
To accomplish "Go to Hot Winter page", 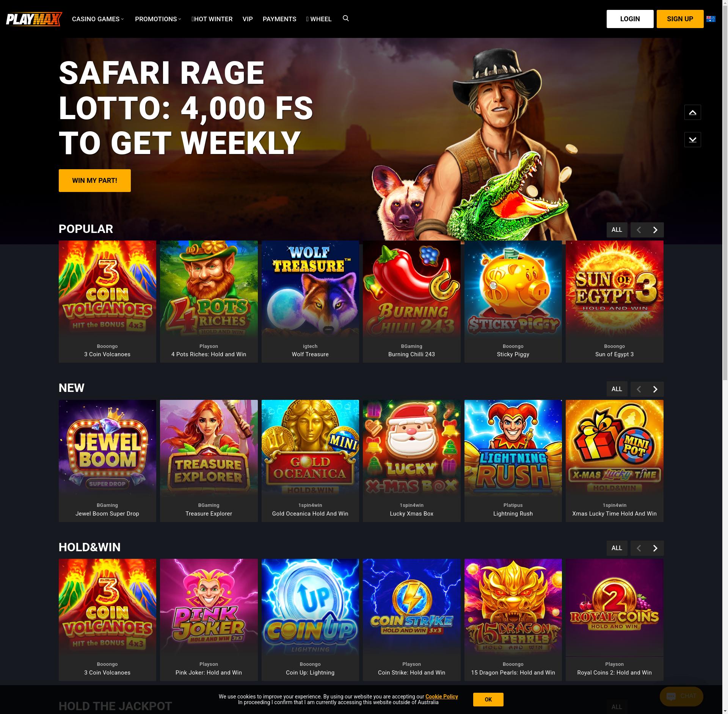I will [x=212, y=19].
